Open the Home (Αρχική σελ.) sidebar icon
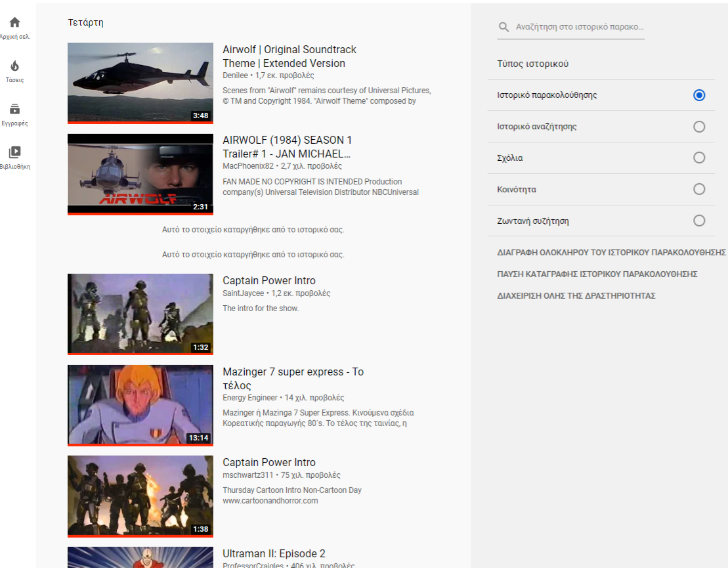 pyautogui.click(x=14, y=23)
